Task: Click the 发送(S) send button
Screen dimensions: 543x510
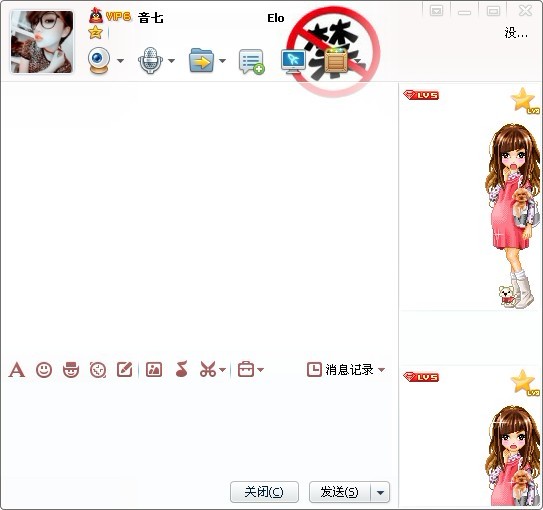Action: (339, 492)
